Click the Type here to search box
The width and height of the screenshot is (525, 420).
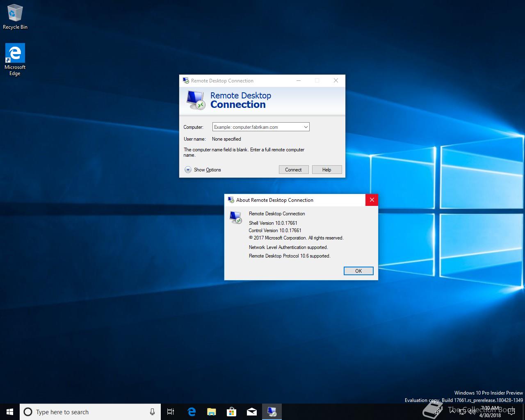pos(90,412)
